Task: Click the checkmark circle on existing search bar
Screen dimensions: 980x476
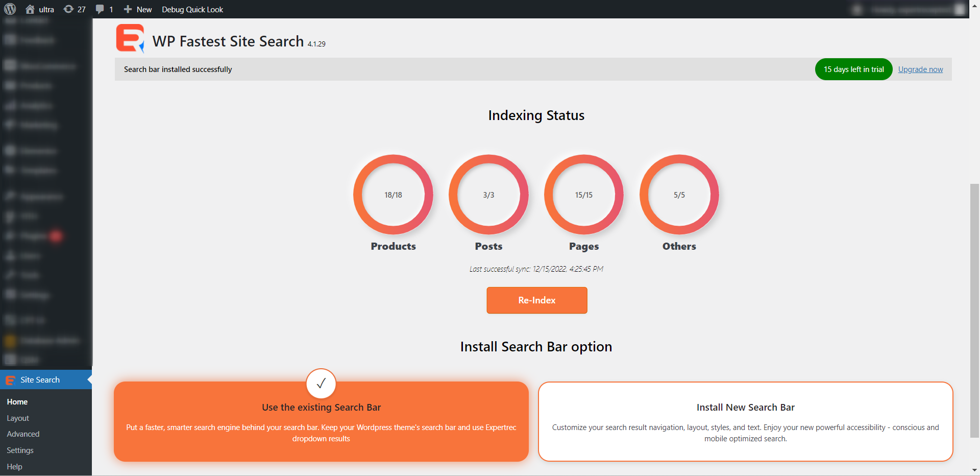Action: (x=321, y=384)
